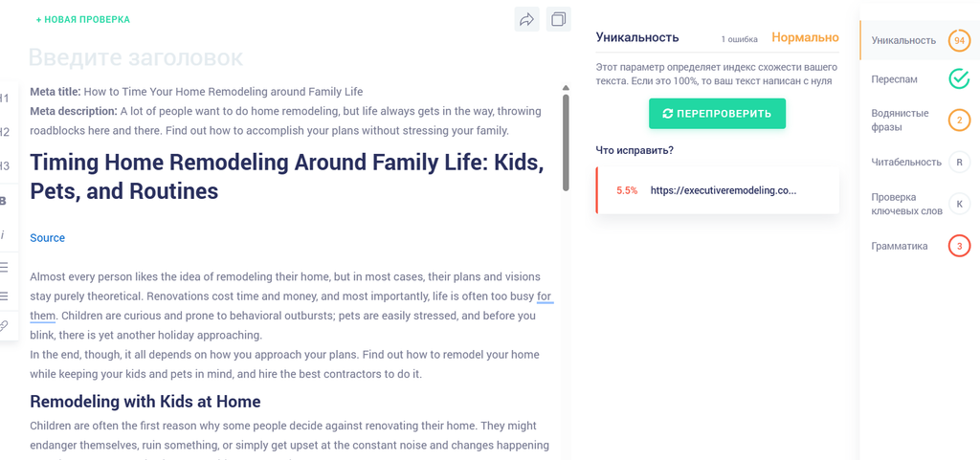Image resolution: width=980 pixels, height=460 pixels.
Task: Open the Source link in text
Action: pyautogui.click(x=48, y=238)
